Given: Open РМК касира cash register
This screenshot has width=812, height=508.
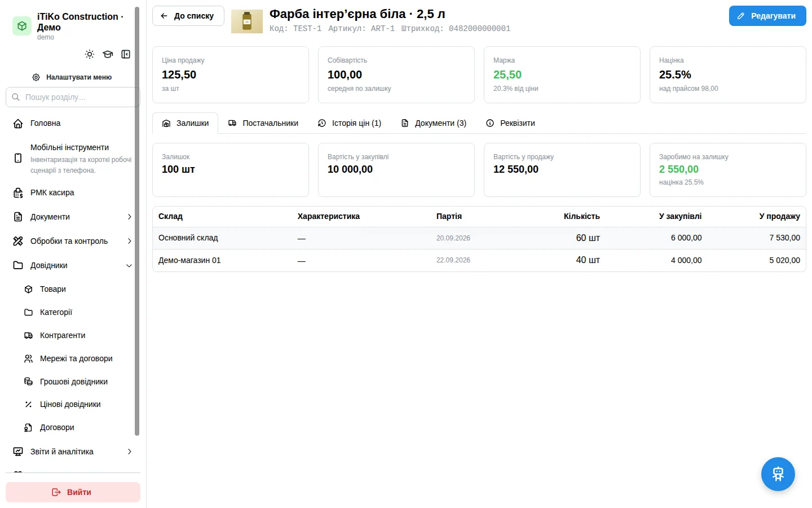Looking at the screenshot, I should pyautogui.click(x=73, y=192).
